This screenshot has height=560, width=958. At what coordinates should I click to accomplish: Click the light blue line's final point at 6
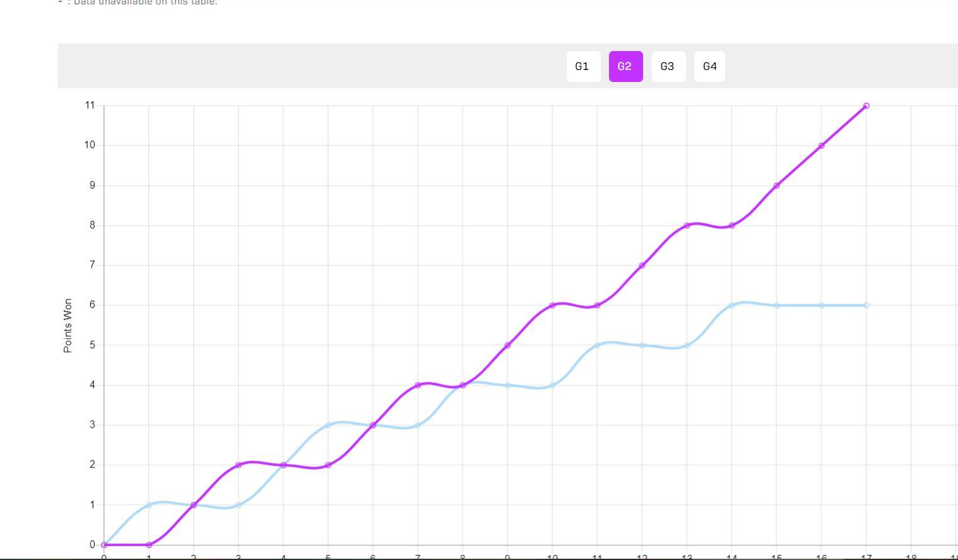pyautogui.click(x=866, y=305)
